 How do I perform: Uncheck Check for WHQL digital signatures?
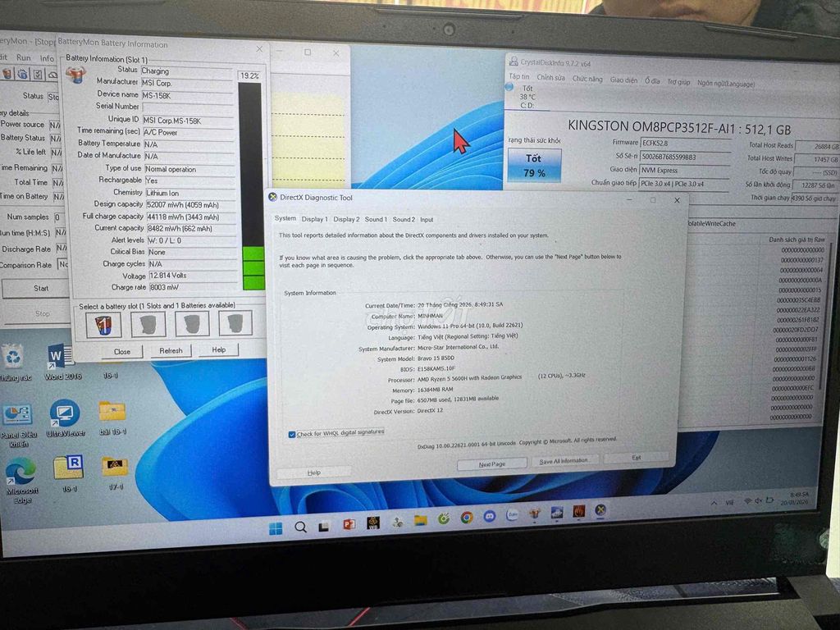tap(292, 434)
